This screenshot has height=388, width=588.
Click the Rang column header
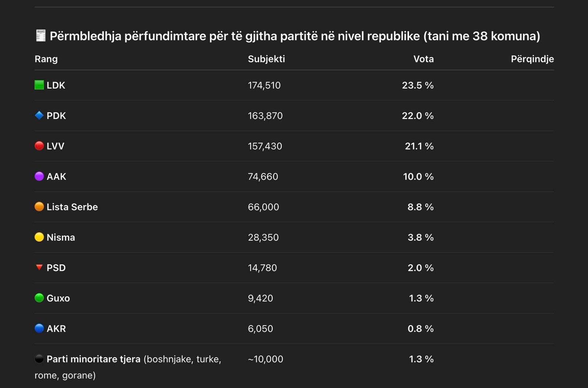point(46,59)
